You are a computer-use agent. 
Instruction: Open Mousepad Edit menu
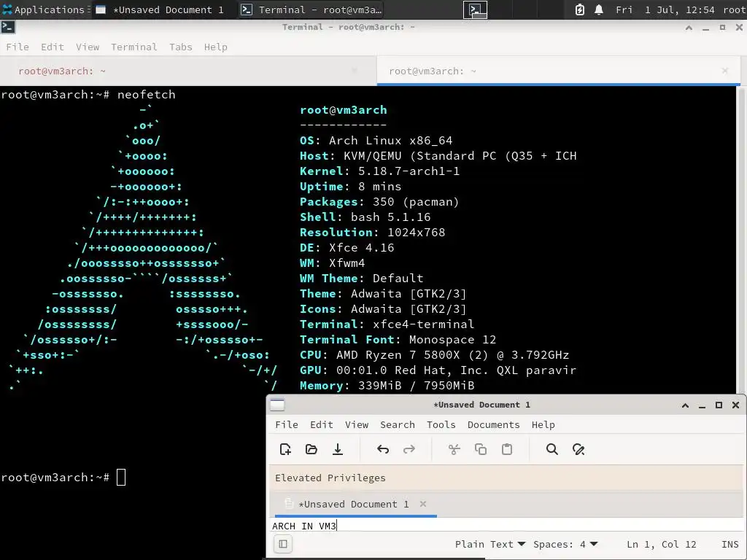[x=322, y=424]
